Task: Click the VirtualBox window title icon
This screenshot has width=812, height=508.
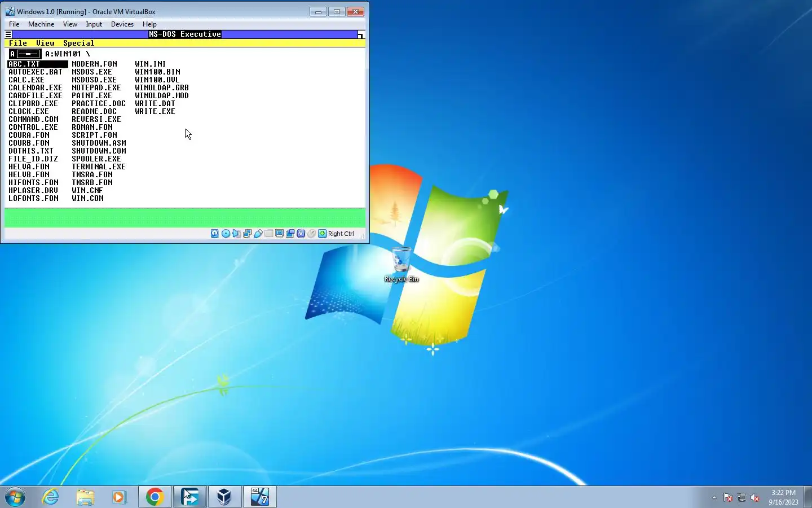Action: 10,11
